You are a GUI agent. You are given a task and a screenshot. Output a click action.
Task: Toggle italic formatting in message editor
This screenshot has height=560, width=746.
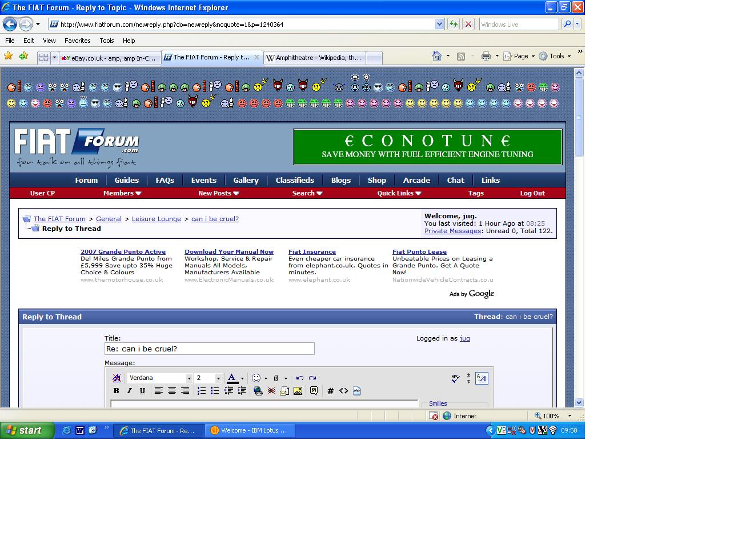[x=130, y=391]
